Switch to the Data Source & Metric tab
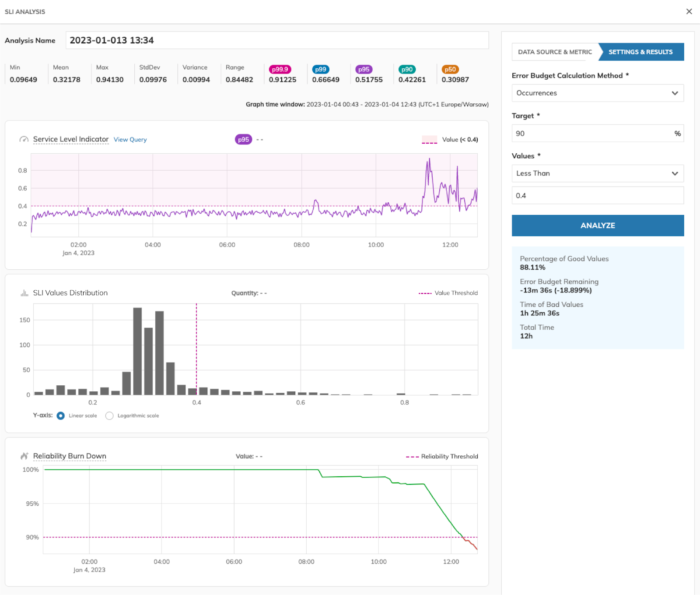This screenshot has height=595, width=700. coord(555,52)
